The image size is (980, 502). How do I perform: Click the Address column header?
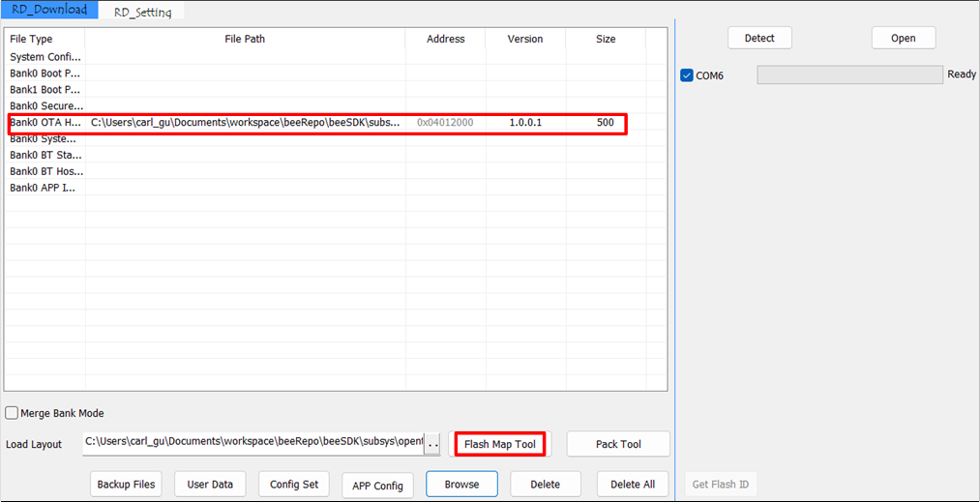coord(446,39)
